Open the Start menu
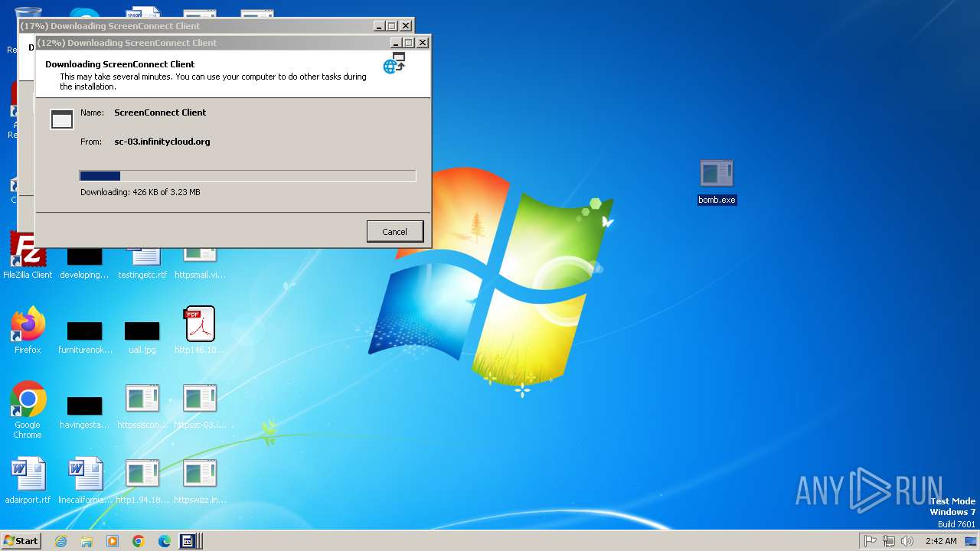The width and height of the screenshot is (980, 551). click(x=21, y=541)
